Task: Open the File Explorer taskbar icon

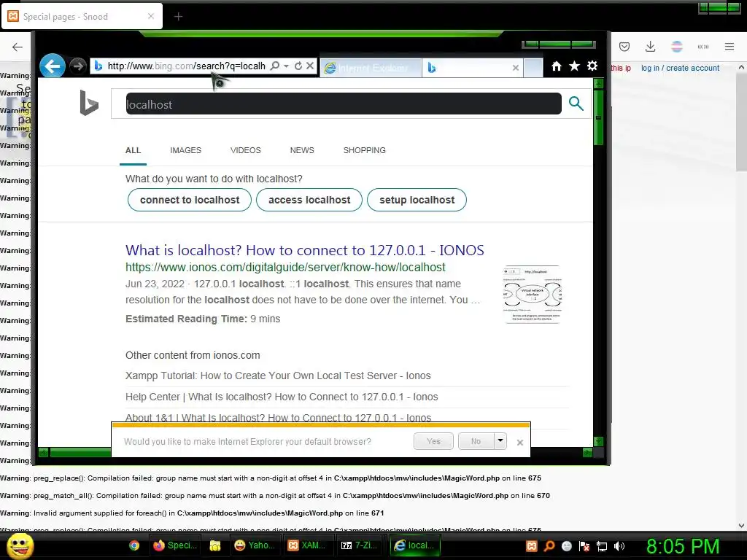Action: click(x=215, y=545)
